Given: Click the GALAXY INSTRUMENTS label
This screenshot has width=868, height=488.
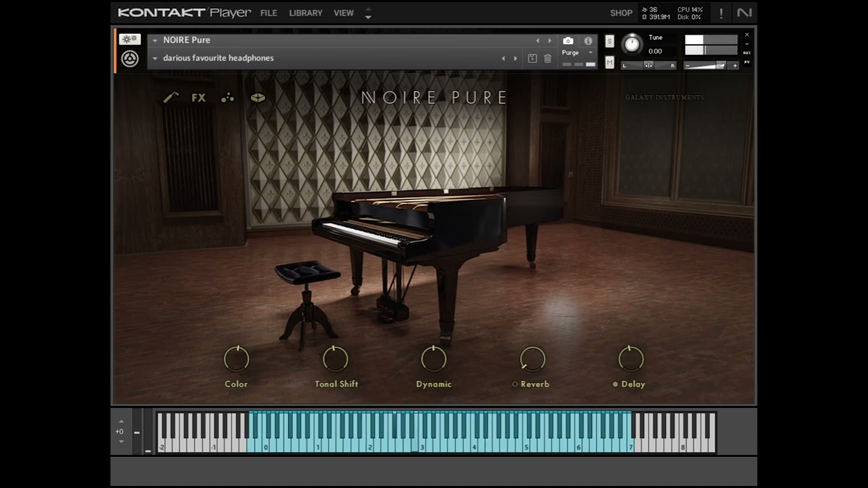Looking at the screenshot, I should pyautogui.click(x=665, y=98).
